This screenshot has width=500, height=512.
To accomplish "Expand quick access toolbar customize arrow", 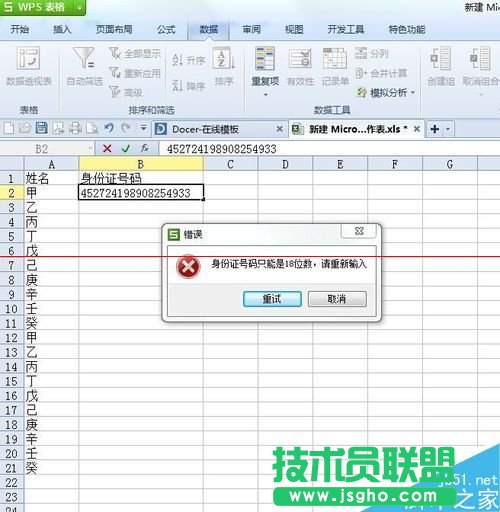I will coord(143,128).
